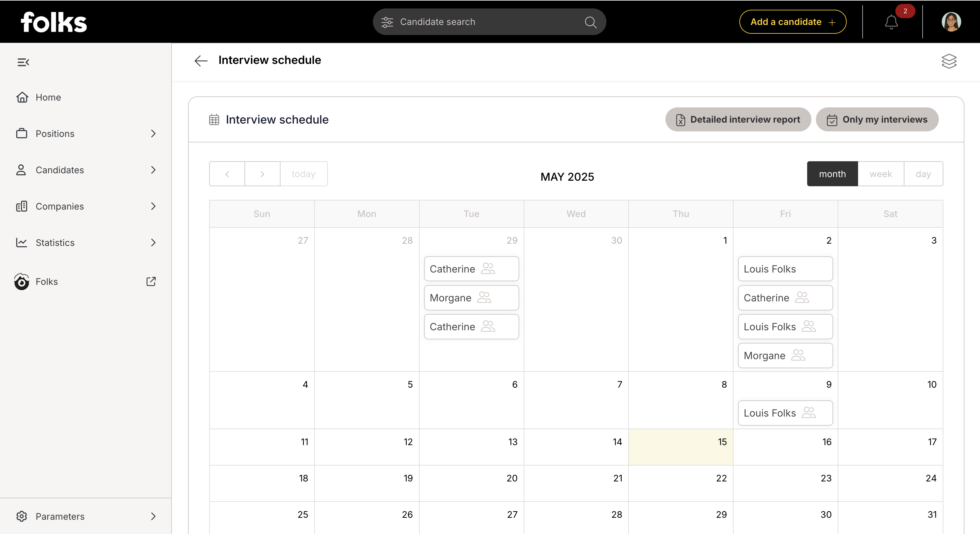Expand the Statistics menu chevron
This screenshot has height=534, width=980.
[153, 242]
